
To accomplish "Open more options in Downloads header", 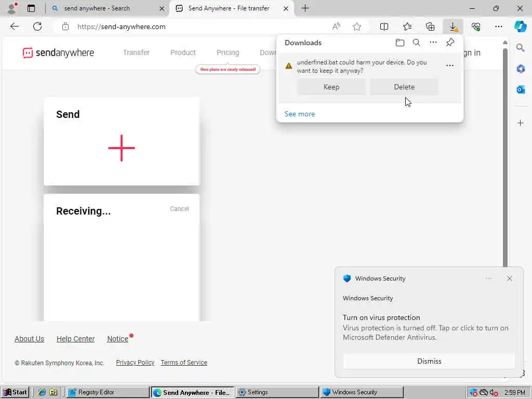I will 433,43.
